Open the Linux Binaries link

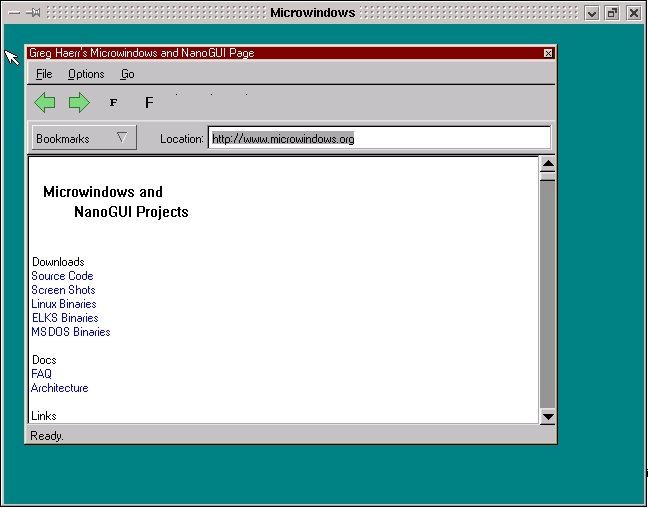click(x=64, y=304)
